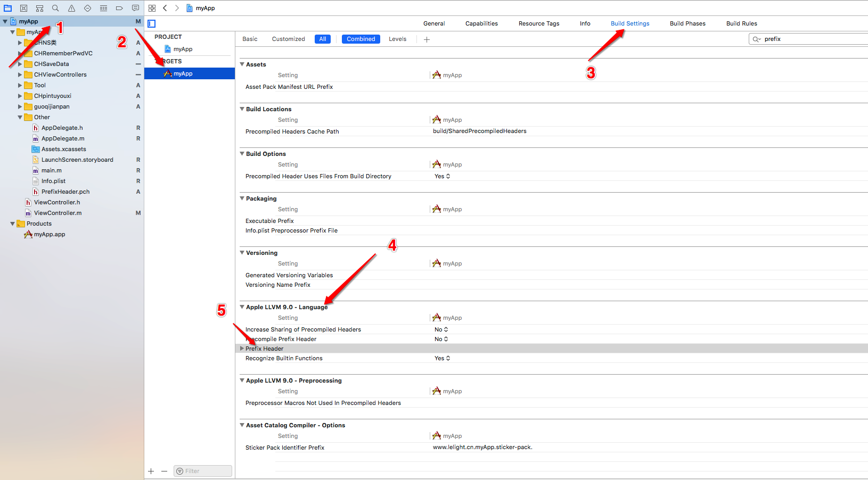
Task: Open the Find navigator magnifier icon
Action: point(56,8)
